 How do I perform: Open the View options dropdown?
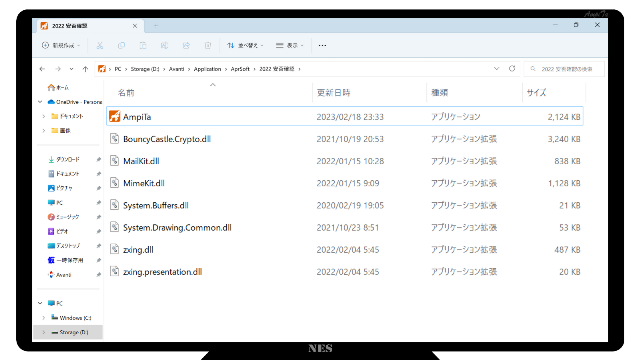tap(290, 45)
